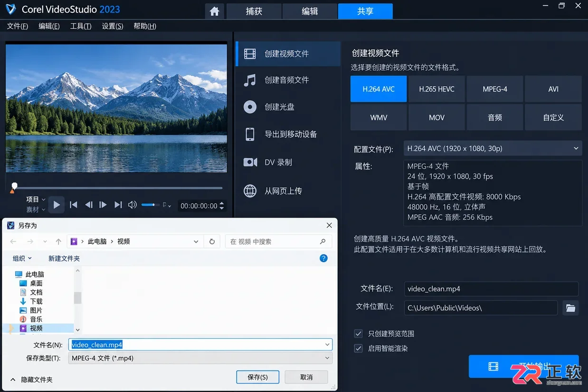Select H.265 HEVC format button
Viewport: 588px width, 392px height.
(x=436, y=89)
